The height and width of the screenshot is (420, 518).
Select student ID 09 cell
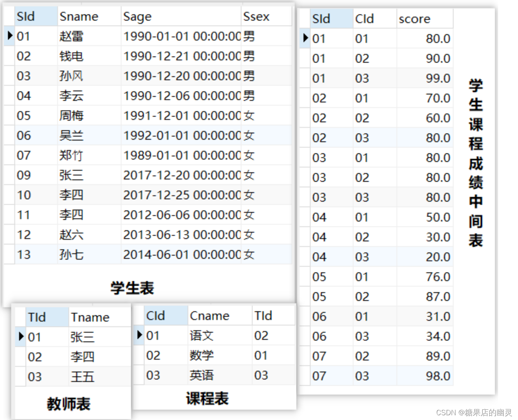36,175
